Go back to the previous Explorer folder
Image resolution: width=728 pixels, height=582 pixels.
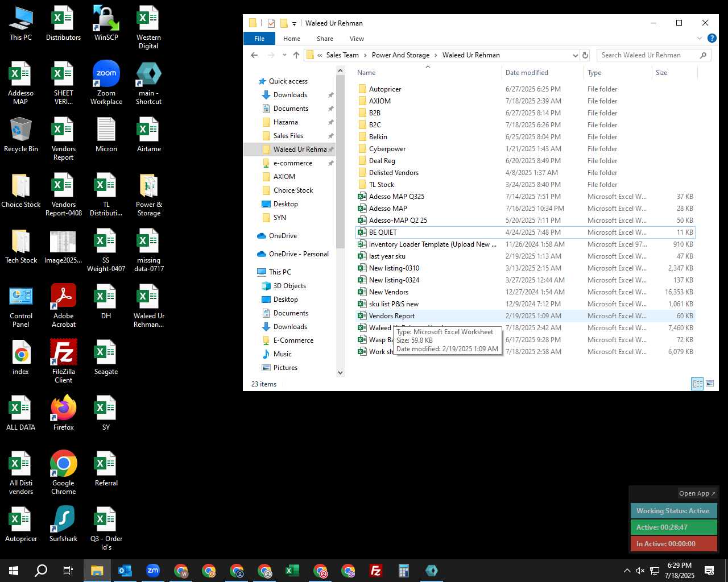[254, 55]
